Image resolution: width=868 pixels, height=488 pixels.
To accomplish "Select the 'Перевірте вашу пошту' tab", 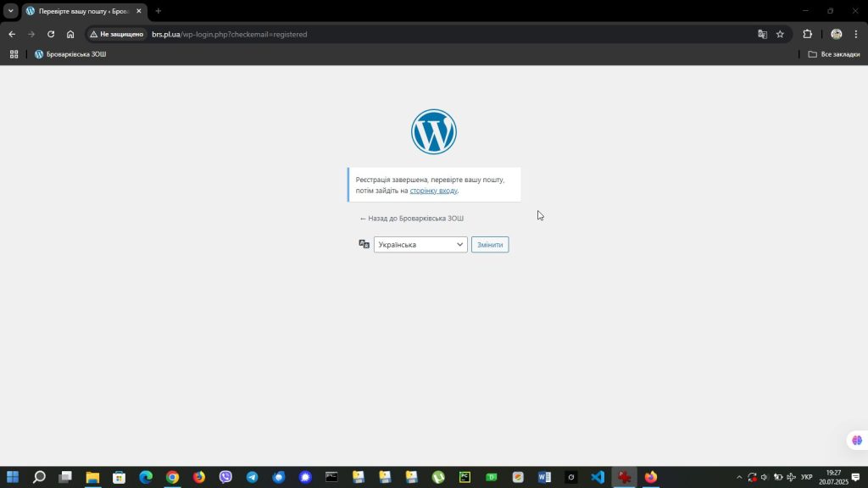I will click(83, 11).
